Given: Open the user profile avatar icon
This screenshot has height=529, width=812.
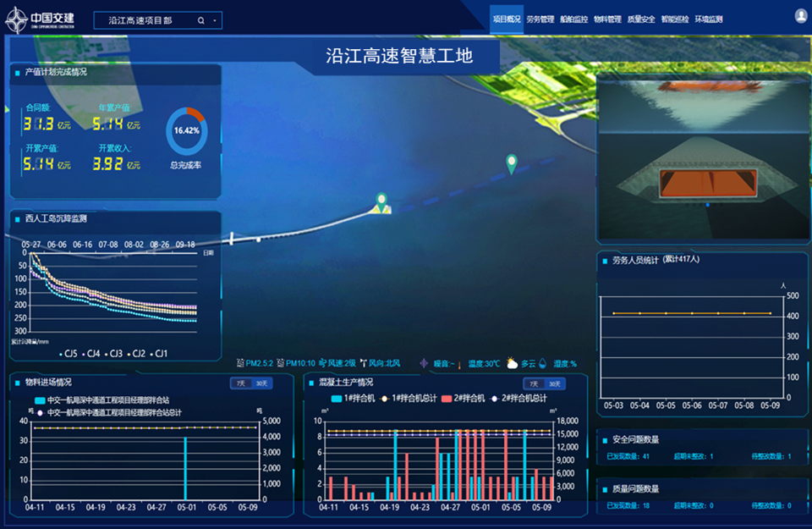Looking at the screenshot, I should click(x=801, y=16).
